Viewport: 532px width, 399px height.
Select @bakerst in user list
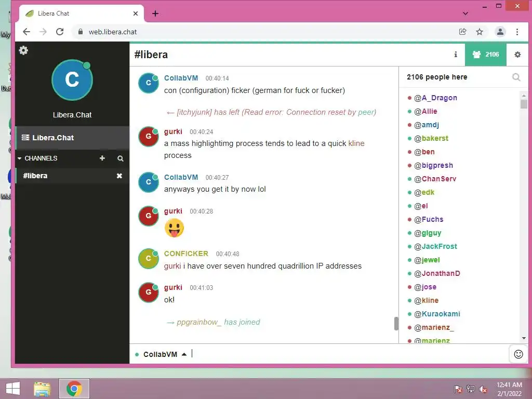[x=431, y=138]
